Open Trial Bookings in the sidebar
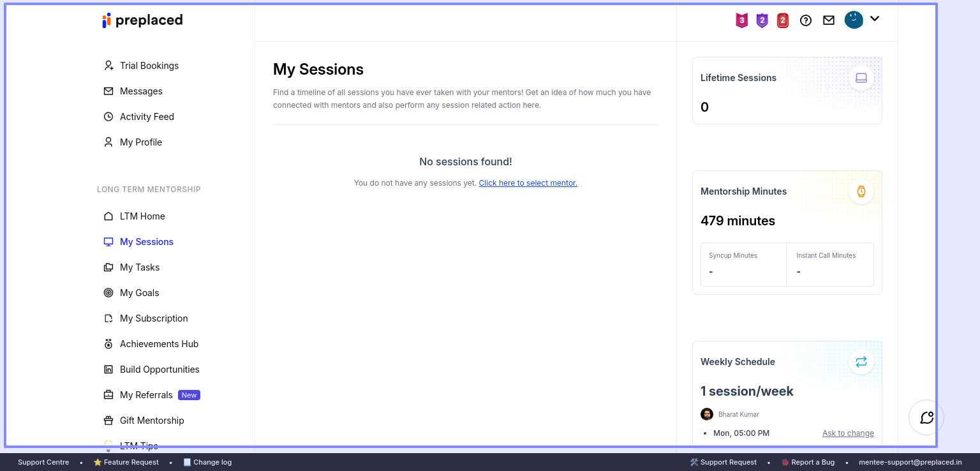 pos(149,66)
